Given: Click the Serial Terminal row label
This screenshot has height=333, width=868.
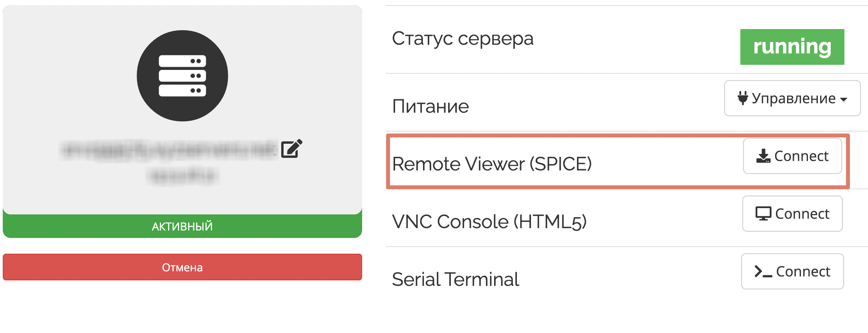Looking at the screenshot, I should [456, 279].
